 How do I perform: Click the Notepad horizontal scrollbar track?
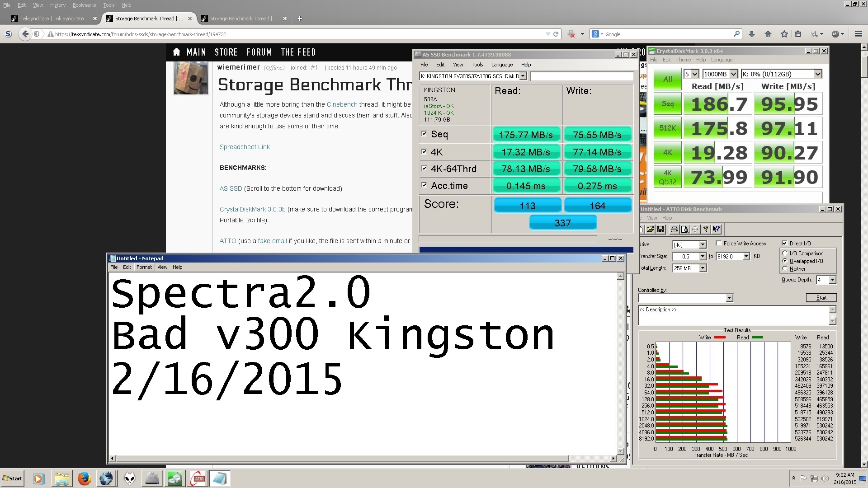tap(590, 458)
